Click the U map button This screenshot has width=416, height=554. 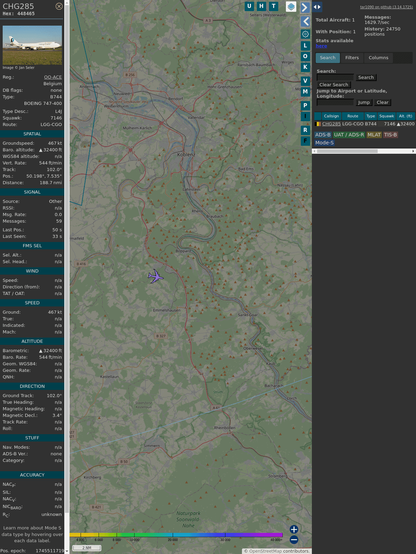coord(249,6)
